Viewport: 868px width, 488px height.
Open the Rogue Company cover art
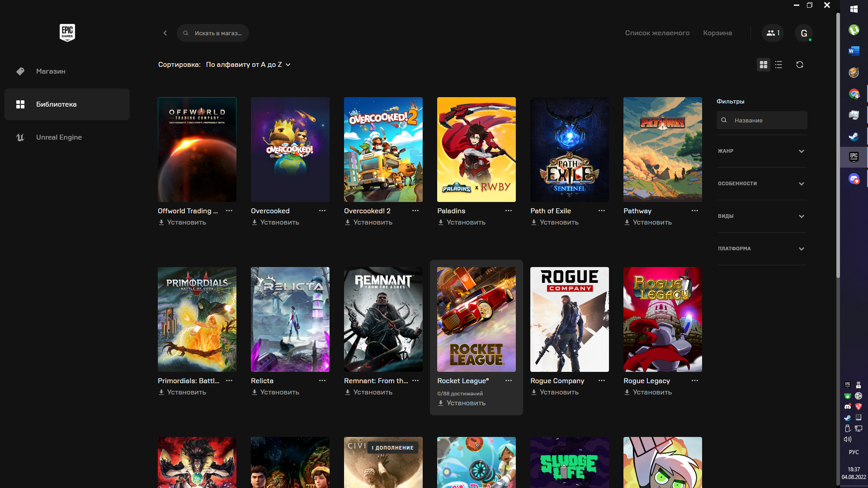click(570, 319)
